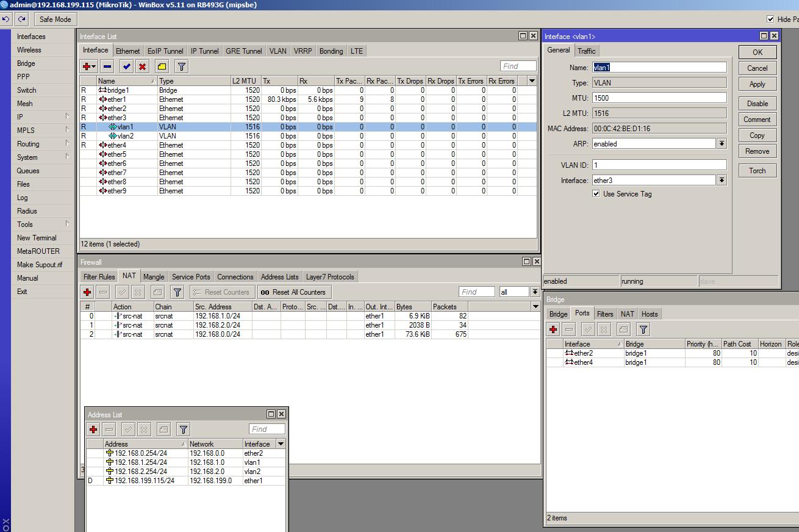The height and width of the screenshot is (532, 799).
Task: Click the yellow comment icon in Interface List
Action: click(162, 66)
